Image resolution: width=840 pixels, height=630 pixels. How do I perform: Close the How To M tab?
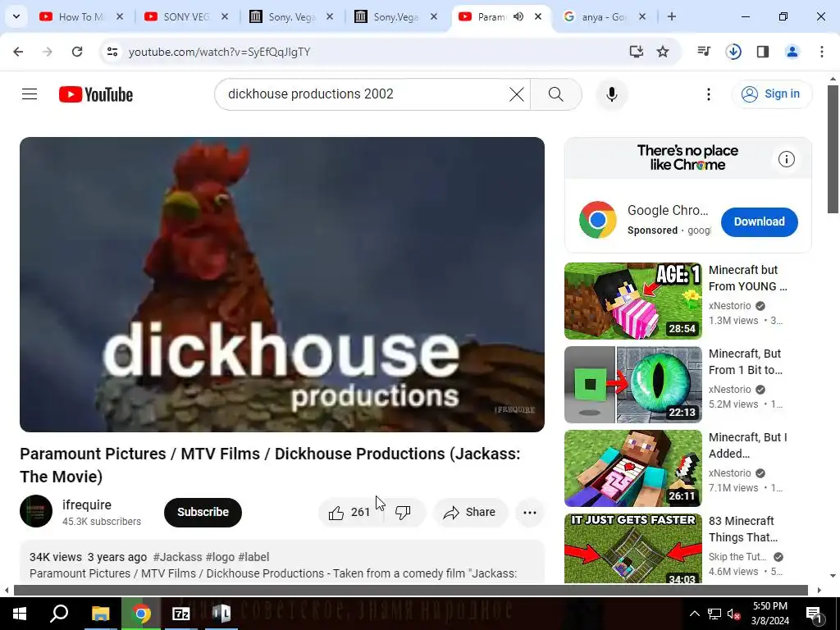tap(120, 16)
